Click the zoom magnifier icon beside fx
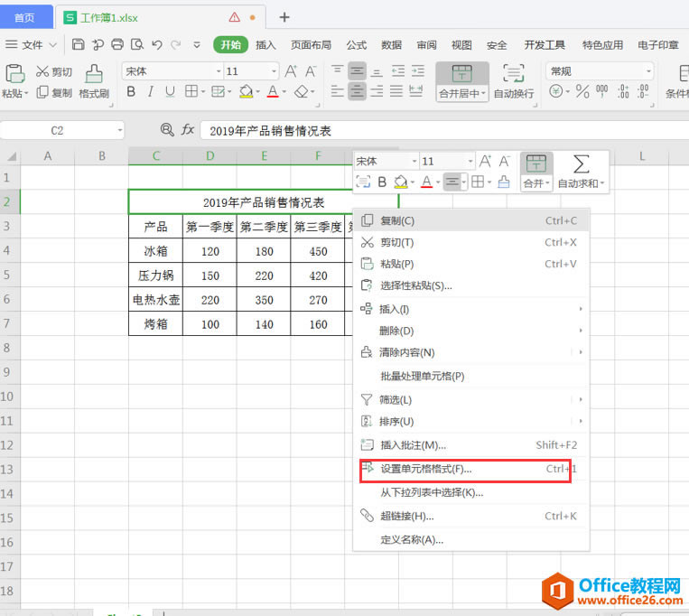 167,130
